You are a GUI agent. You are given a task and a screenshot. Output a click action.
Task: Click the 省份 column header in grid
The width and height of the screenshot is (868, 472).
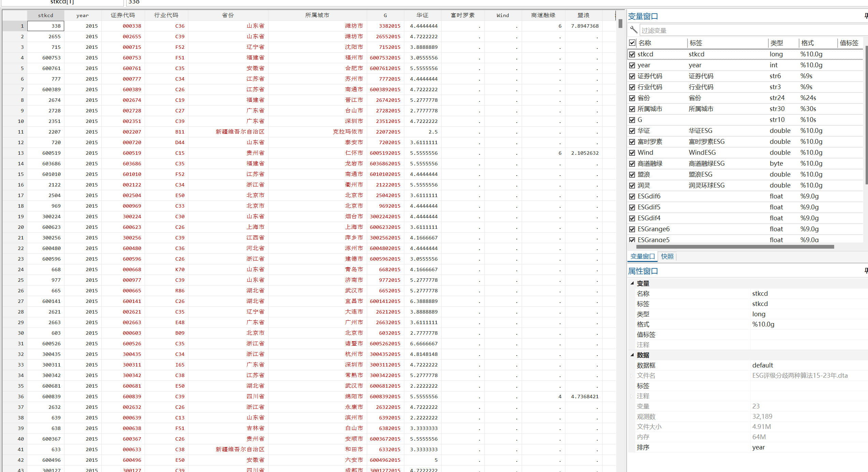pyautogui.click(x=228, y=15)
